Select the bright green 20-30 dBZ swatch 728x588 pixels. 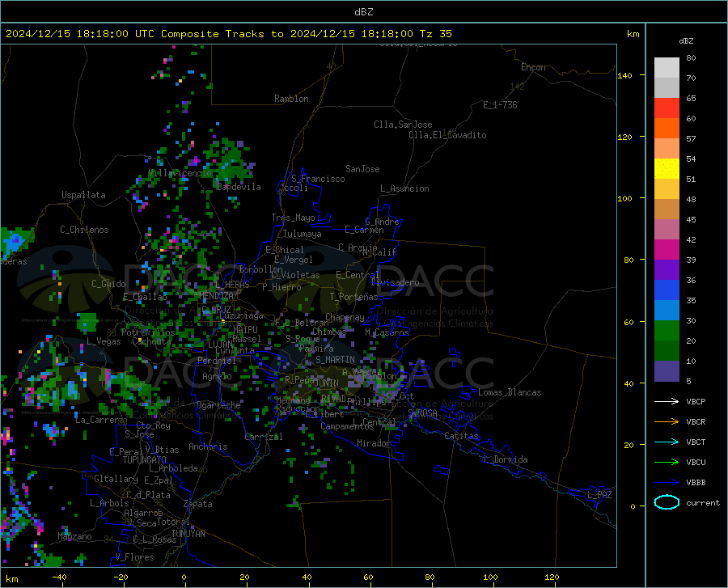click(x=667, y=331)
